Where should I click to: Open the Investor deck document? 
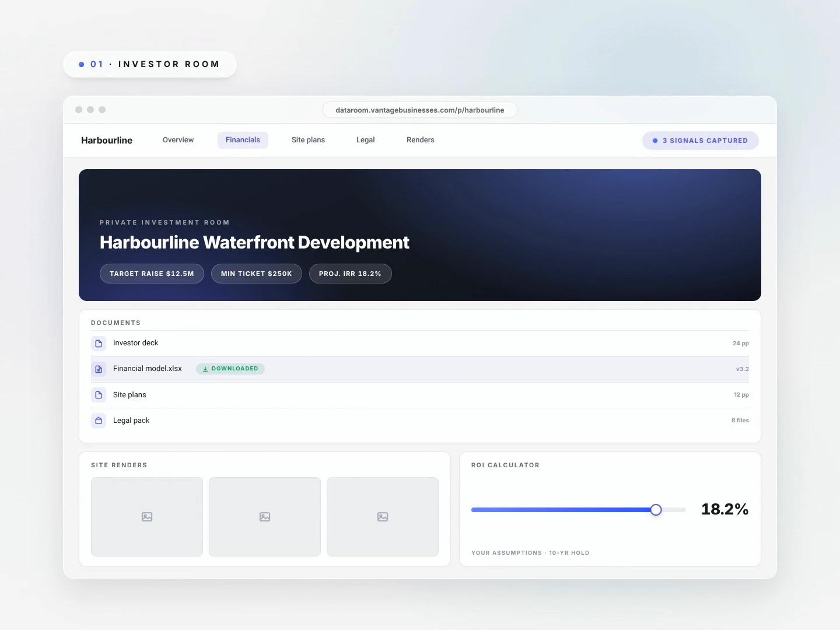coord(420,344)
